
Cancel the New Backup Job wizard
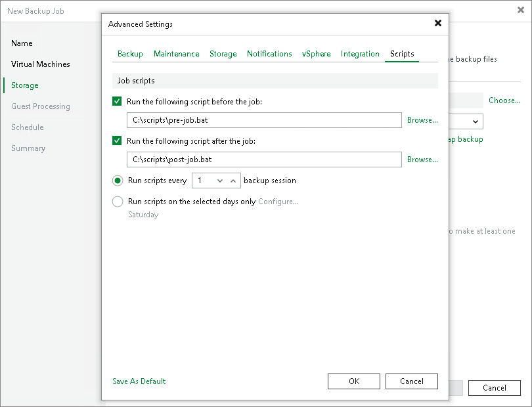click(x=495, y=388)
